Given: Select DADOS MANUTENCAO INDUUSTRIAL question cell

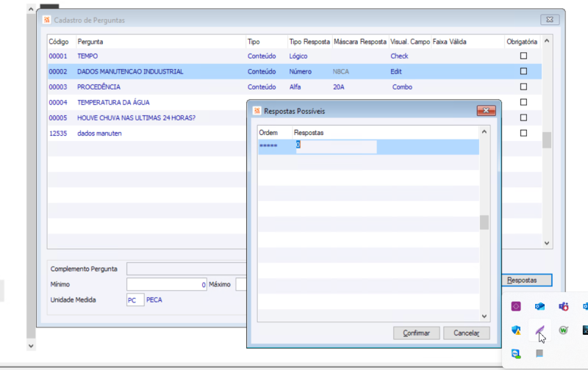Looking at the screenshot, I should coord(130,71).
